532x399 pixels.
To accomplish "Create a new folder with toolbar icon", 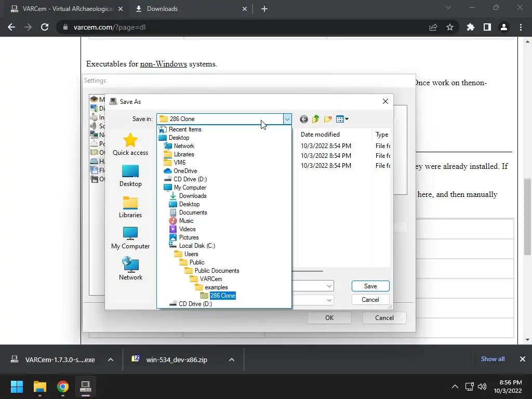I will 328,119.
